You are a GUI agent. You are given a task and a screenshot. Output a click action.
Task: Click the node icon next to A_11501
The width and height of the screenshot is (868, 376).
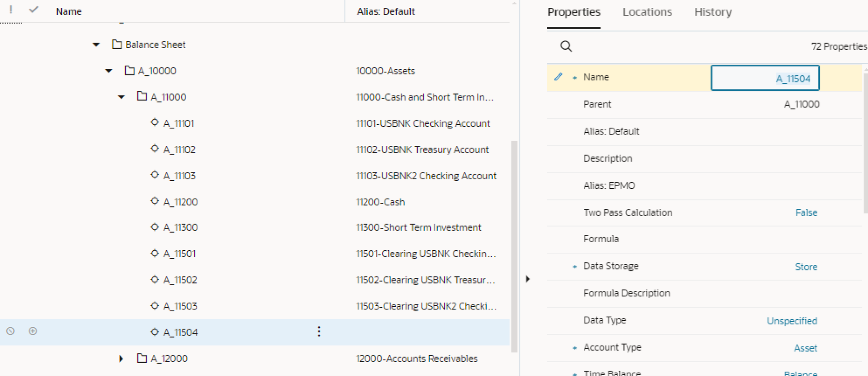pos(155,253)
